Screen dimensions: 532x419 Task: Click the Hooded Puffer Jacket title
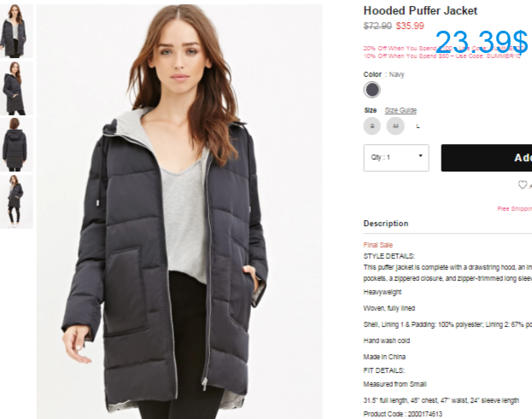(420, 11)
